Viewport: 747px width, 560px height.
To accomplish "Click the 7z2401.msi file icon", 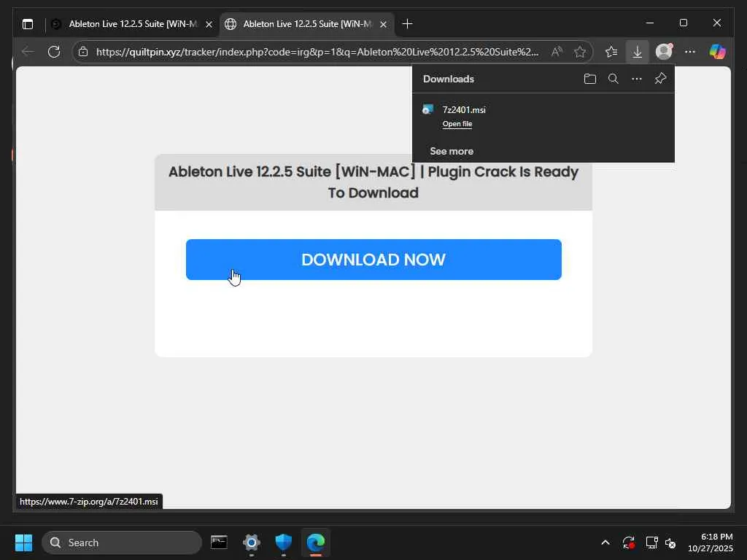I will pos(427,109).
